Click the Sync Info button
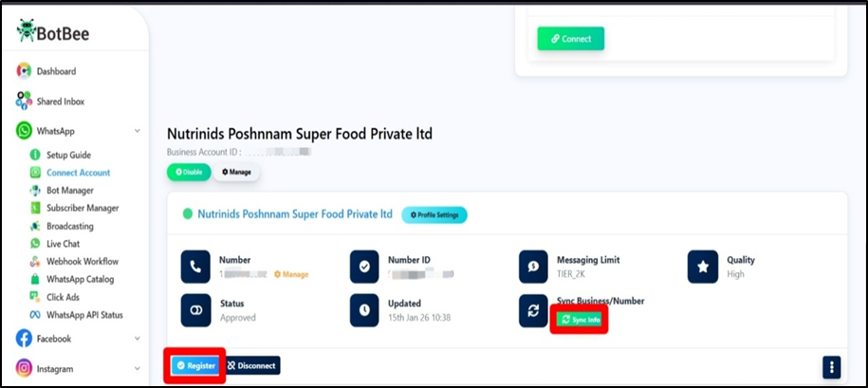 point(580,321)
